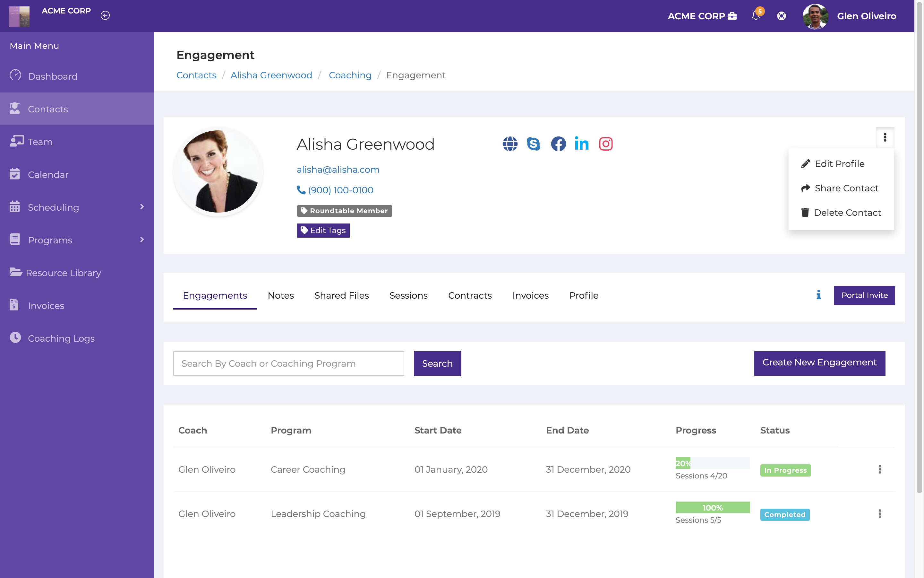The height and width of the screenshot is (578, 924).
Task: Click the Glen Oliveiro username in header
Action: pyautogui.click(x=866, y=16)
